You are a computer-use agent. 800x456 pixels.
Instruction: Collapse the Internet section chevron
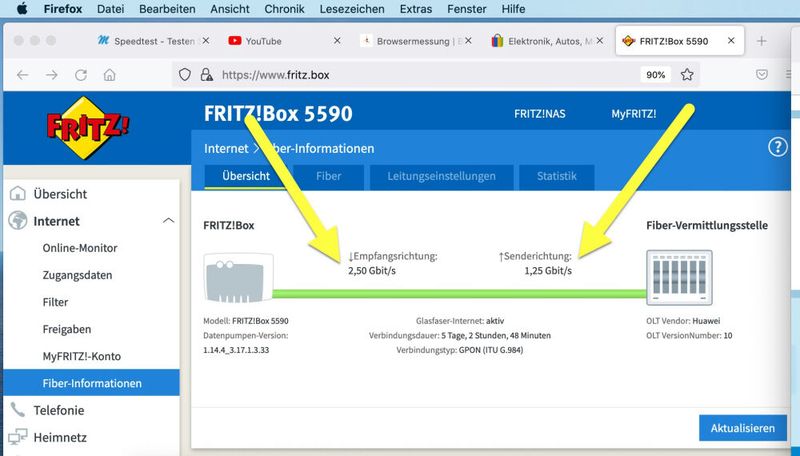[x=168, y=221]
